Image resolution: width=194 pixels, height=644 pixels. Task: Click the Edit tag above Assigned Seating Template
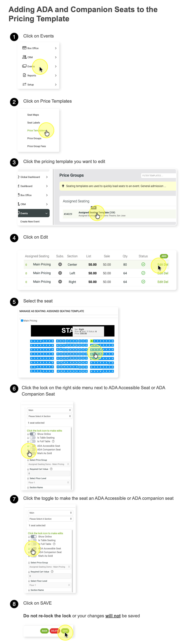(94, 208)
